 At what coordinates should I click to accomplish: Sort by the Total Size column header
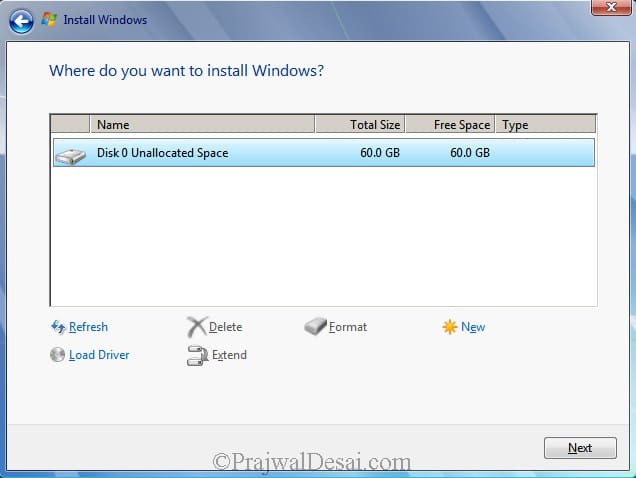[360, 125]
